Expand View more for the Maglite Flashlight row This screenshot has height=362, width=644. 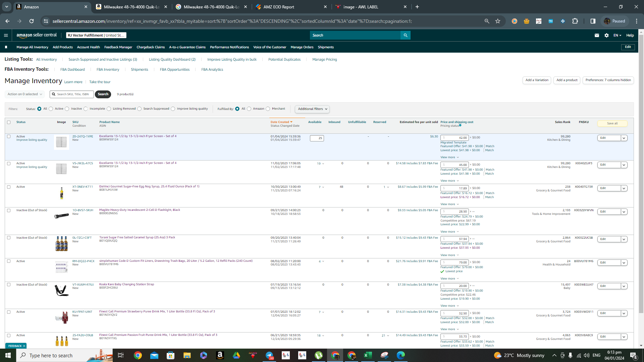[449, 232]
